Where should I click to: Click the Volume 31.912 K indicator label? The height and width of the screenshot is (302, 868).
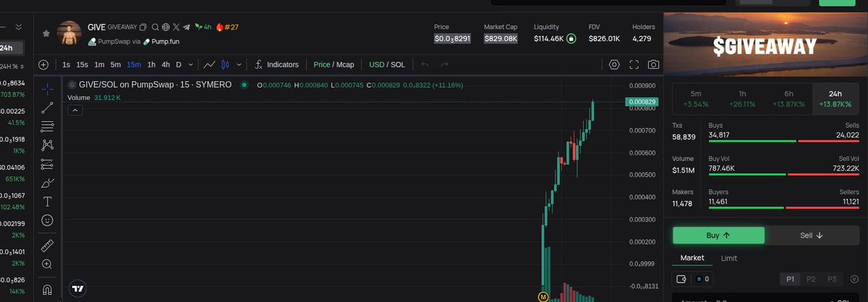click(x=95, y=97)
